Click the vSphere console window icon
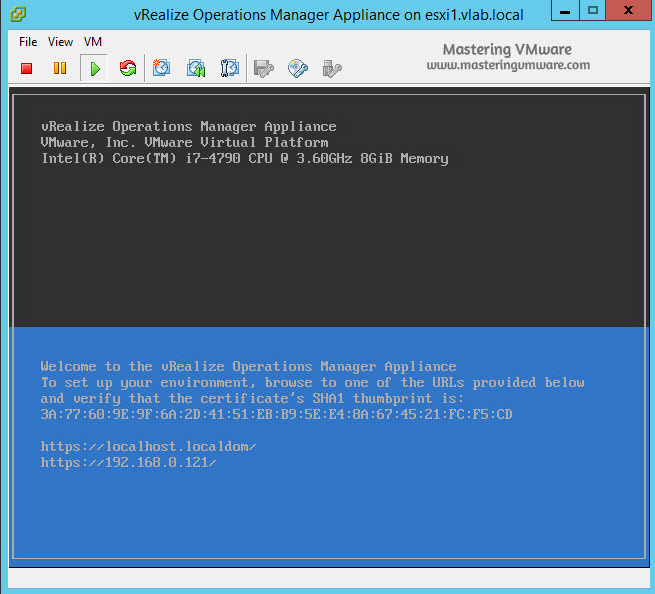This screenshot has width=655, height=594. point(18,14)
